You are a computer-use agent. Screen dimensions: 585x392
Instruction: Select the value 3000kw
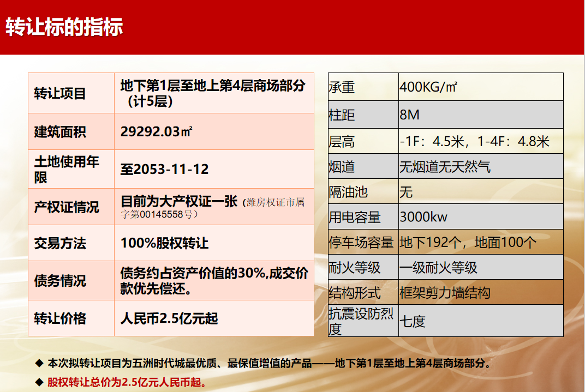point(423,217)
